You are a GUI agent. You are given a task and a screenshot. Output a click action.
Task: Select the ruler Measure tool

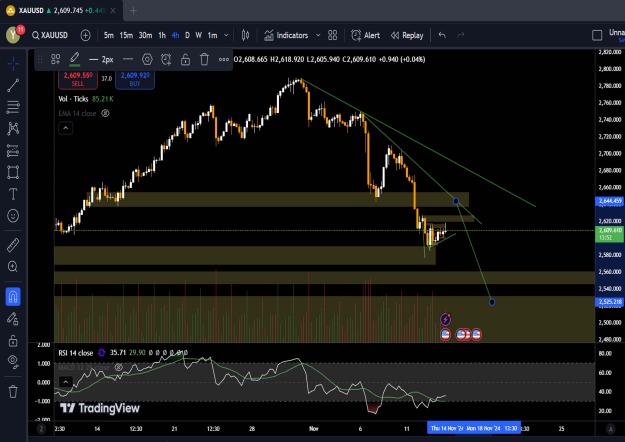(13, 245)
